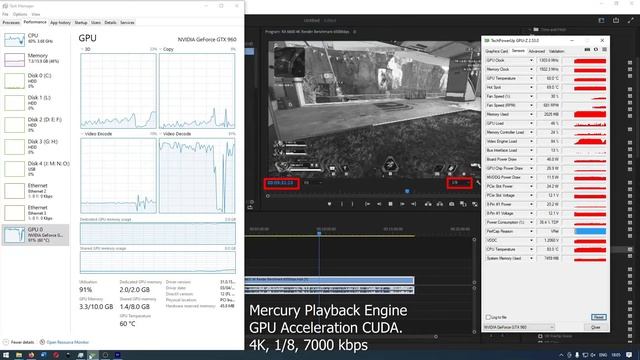Change Video Decode graph engine dropdown

(x=177, y=134)
